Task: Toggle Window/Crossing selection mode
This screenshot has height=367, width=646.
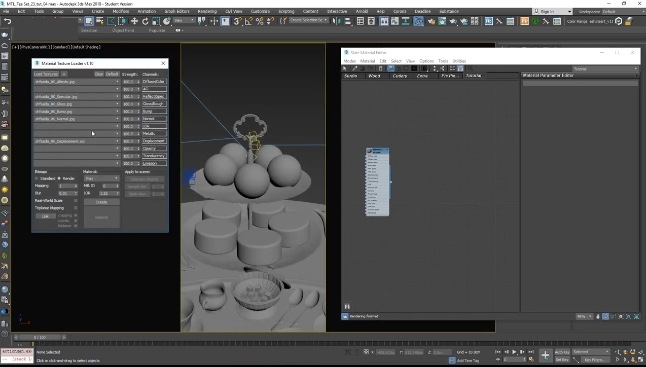Action: 122,21
